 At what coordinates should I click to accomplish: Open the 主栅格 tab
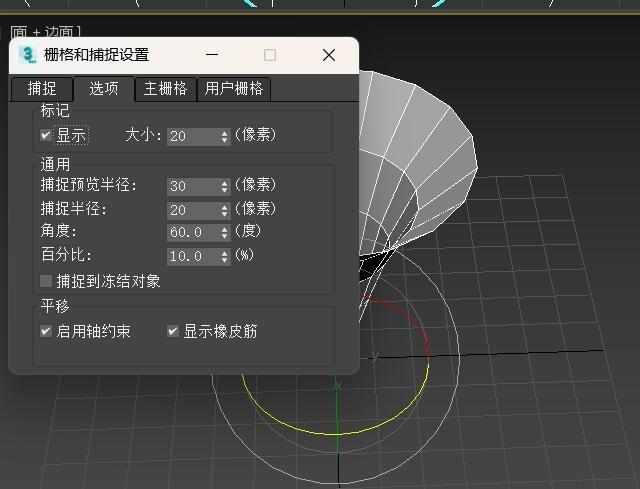click(x=165, y=88)
